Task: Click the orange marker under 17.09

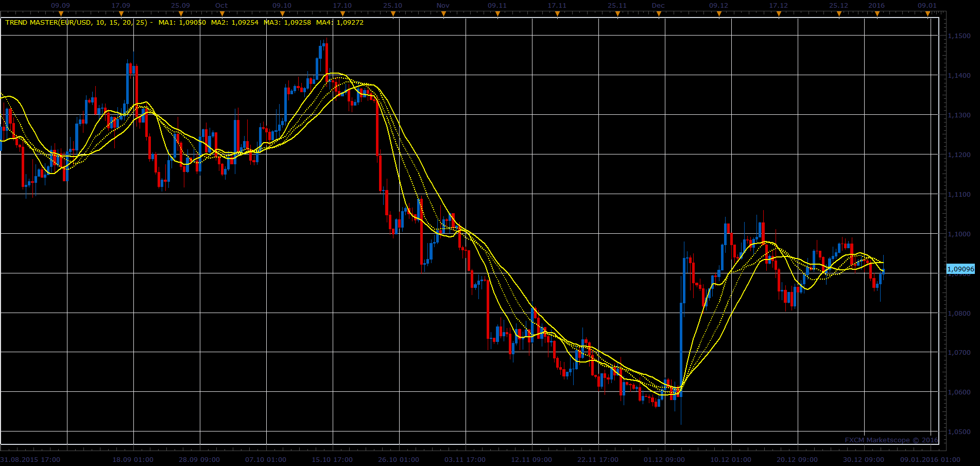Action: pyautogui.click(x=121, y=14)
